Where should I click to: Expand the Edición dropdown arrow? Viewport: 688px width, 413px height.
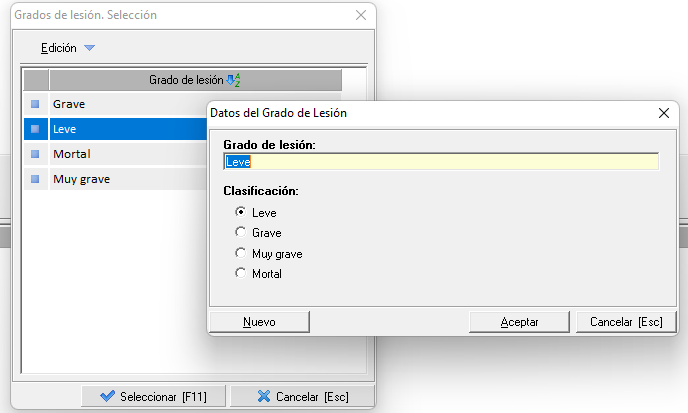point(89,48)
